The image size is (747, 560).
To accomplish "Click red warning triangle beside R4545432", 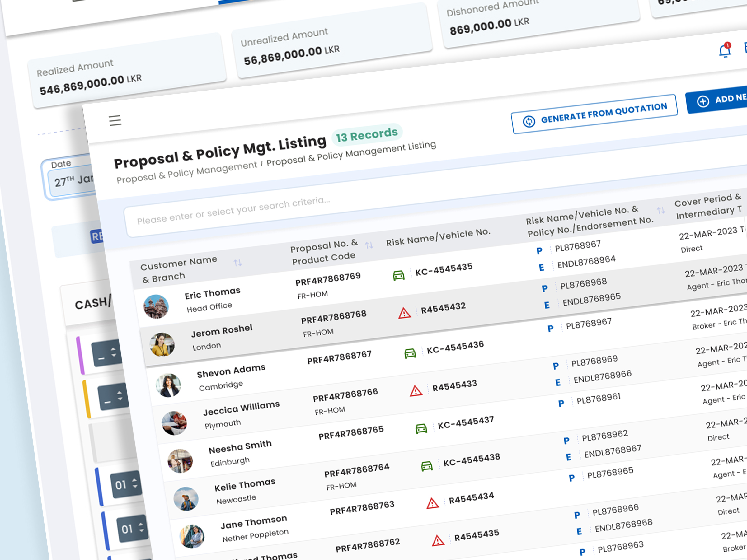I will tap(404, 313).
